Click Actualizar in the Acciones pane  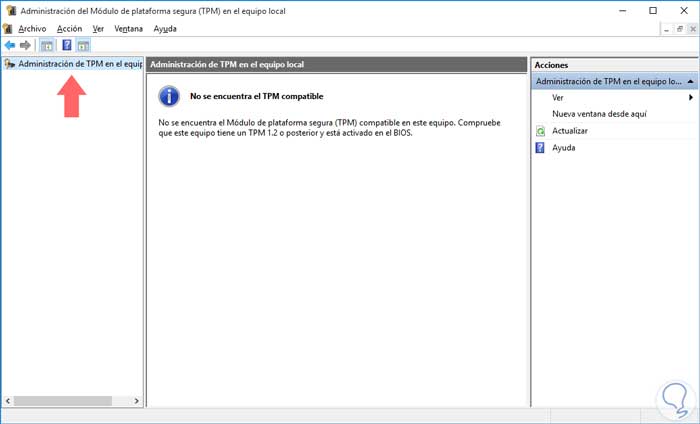tap(570, 131)
